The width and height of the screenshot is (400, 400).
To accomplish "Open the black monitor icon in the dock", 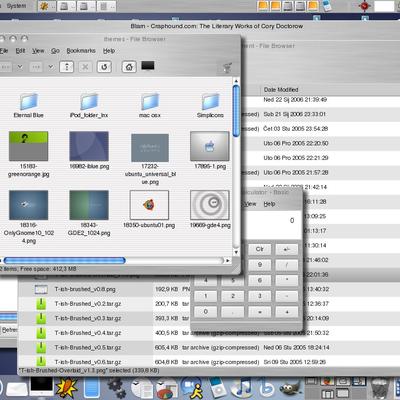I will 41,388.
